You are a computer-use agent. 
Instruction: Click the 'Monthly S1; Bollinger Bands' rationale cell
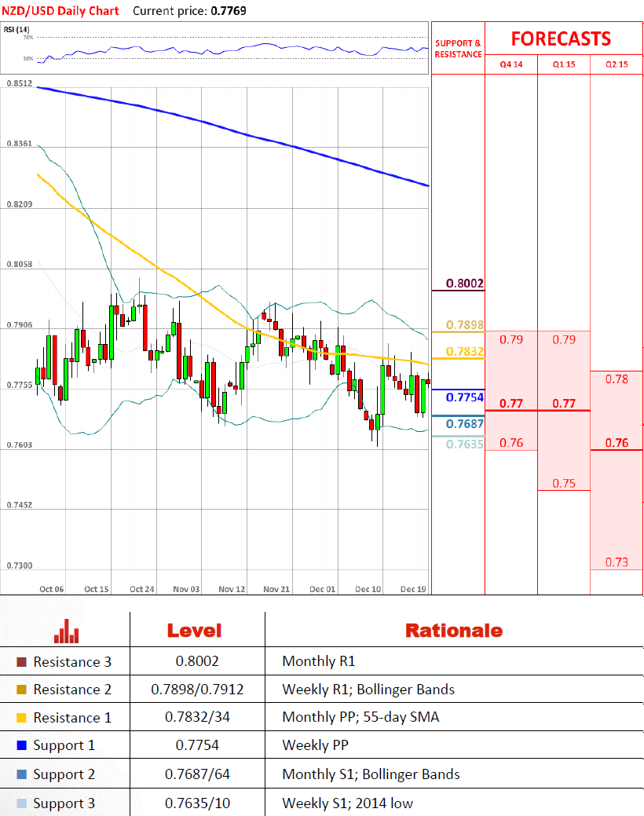coord(371,774)
